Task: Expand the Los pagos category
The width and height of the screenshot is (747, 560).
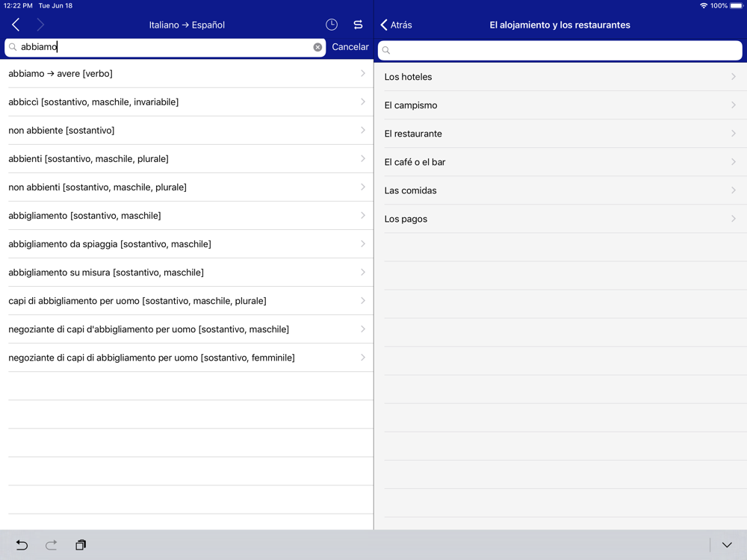Action: click(x=560, y=219)
